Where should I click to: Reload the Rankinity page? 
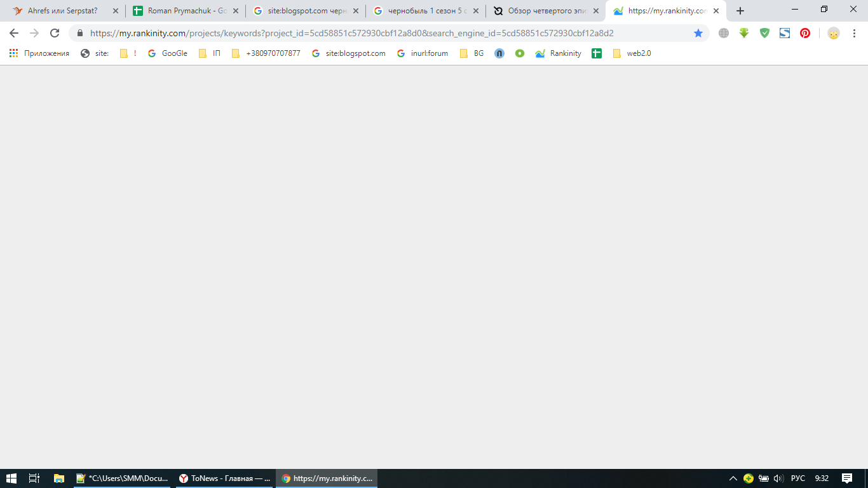pos(55,33)
